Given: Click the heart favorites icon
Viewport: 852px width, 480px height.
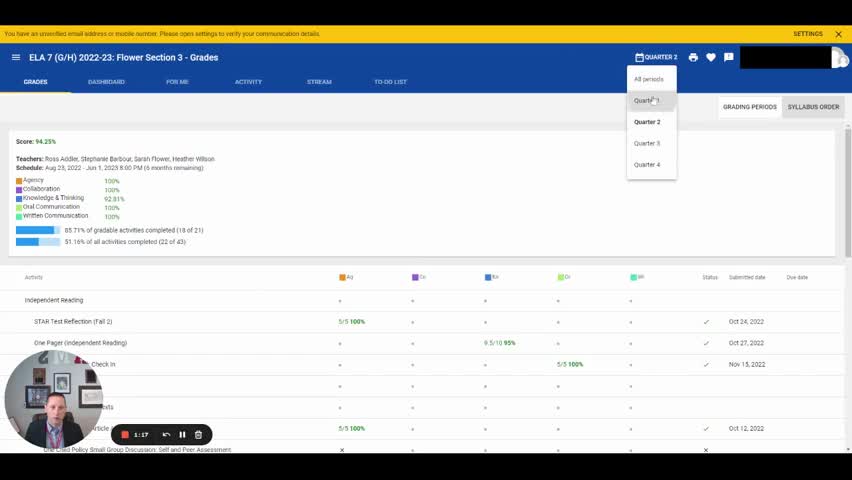Looking at the screenshot, I should click(x=711, y=58).
